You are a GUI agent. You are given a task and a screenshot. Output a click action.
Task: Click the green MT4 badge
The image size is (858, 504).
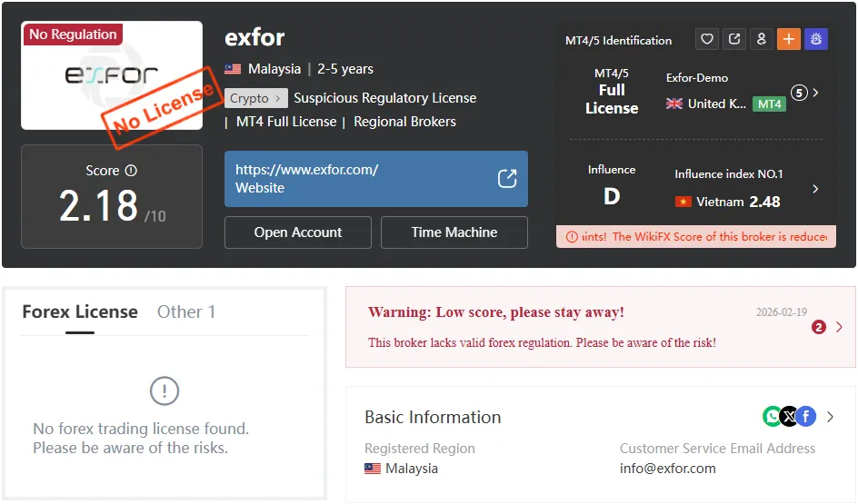pos(769,104)
